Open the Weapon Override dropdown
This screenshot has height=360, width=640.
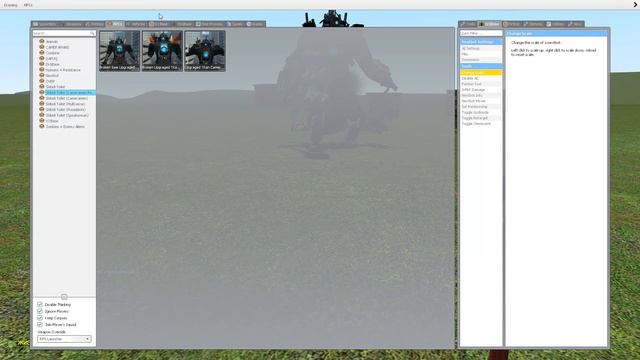[64, 339]
